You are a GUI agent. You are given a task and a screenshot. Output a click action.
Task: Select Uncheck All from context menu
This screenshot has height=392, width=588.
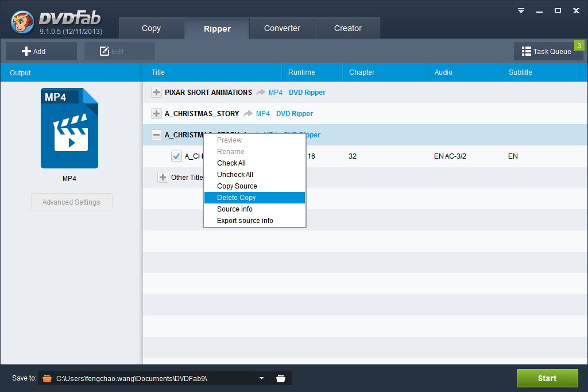click(x=254, y=175)
